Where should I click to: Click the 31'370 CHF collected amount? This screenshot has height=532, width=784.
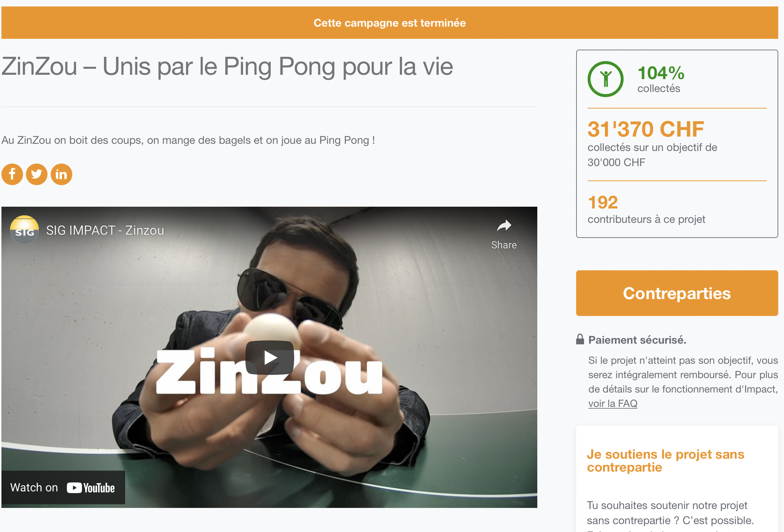(x=646, y=129)
